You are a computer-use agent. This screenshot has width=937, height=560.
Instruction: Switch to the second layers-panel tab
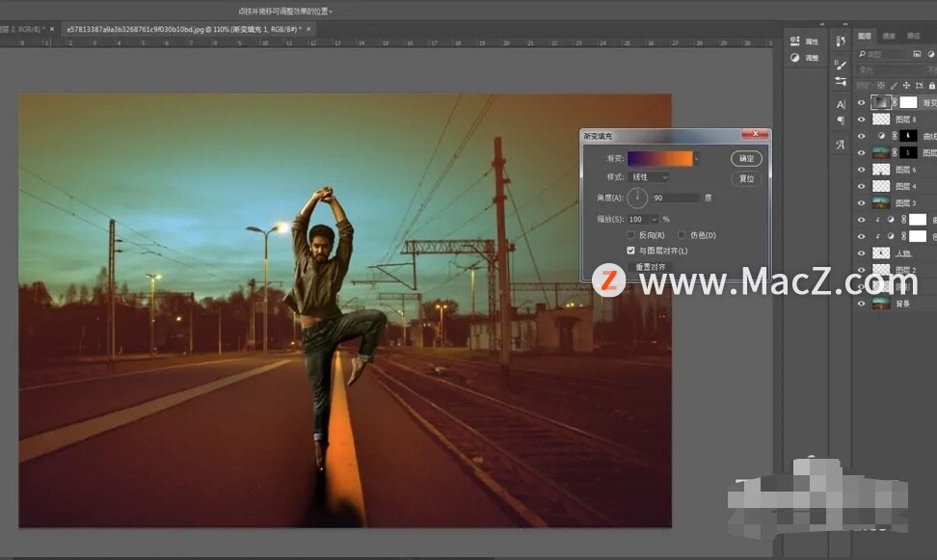pyautogui.click(x=889, y=36)
